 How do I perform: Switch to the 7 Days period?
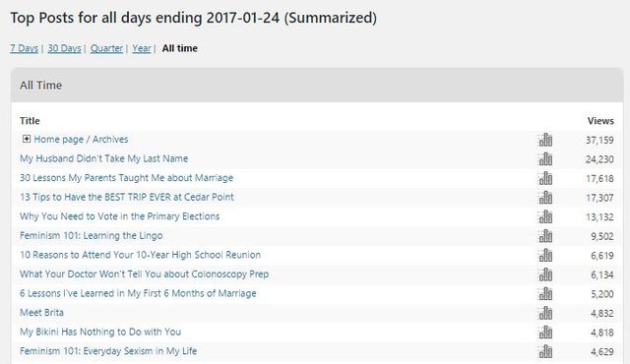[24, 48]
